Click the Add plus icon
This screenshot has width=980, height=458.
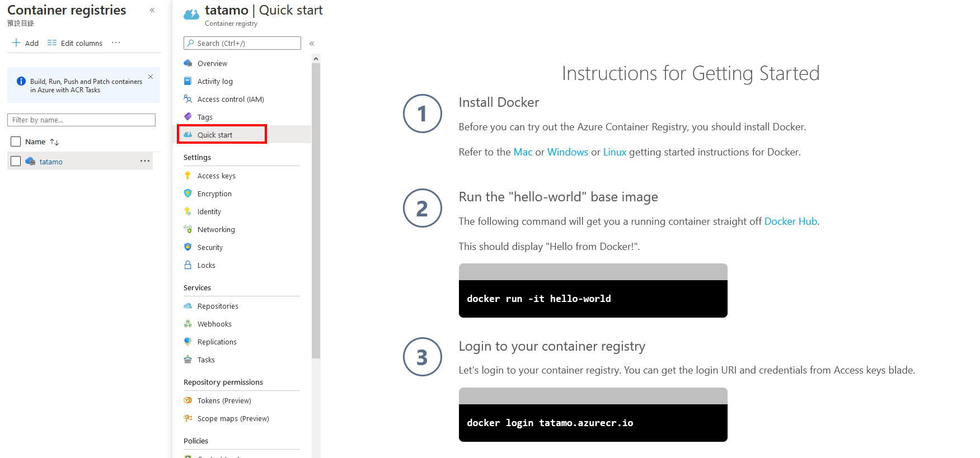coord(16,43)
